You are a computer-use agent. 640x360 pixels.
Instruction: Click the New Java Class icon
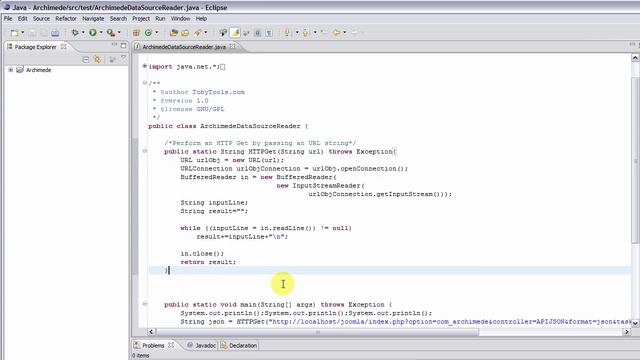tap(149, 33)
